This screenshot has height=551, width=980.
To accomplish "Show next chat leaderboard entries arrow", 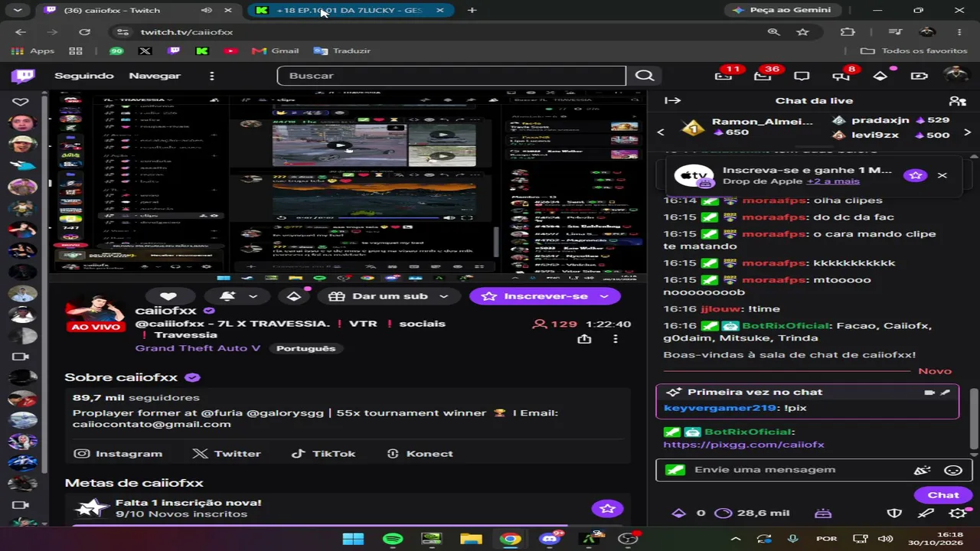I will click(x=967, y=132).
